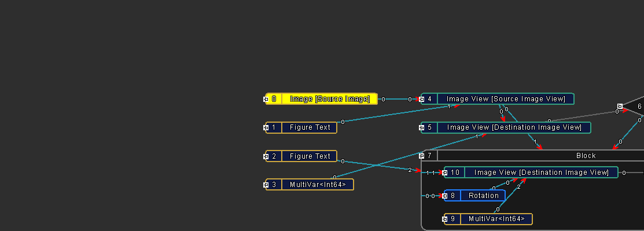Click input port 2 label on the Block's left edge
644x231 pixels.
(410, 170)
